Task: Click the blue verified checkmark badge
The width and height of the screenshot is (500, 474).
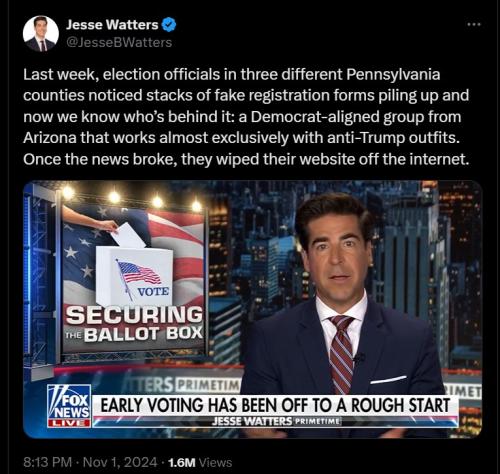Action: point(169,25)
